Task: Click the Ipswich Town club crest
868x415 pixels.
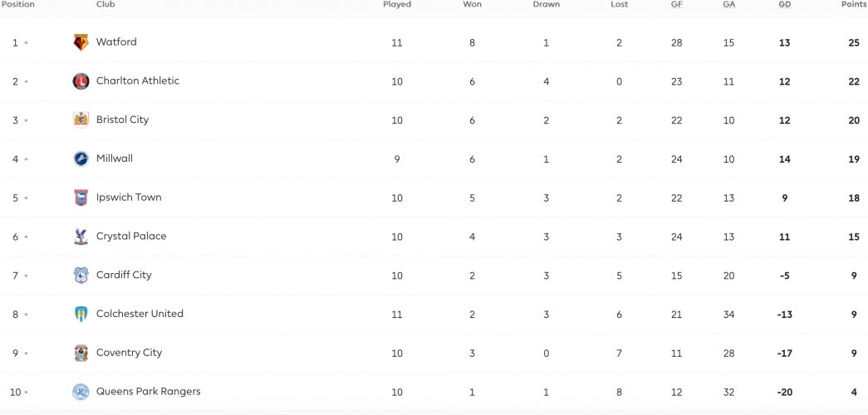Action: coord(81,198)
